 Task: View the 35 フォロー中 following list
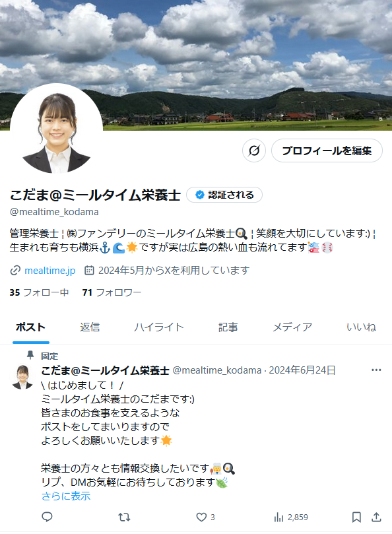click(39, 292)
